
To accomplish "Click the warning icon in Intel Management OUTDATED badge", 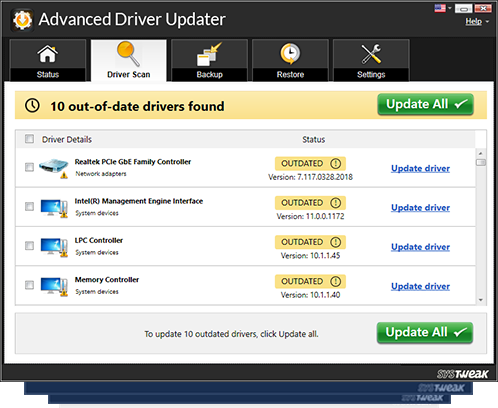I will coord(335,203).
